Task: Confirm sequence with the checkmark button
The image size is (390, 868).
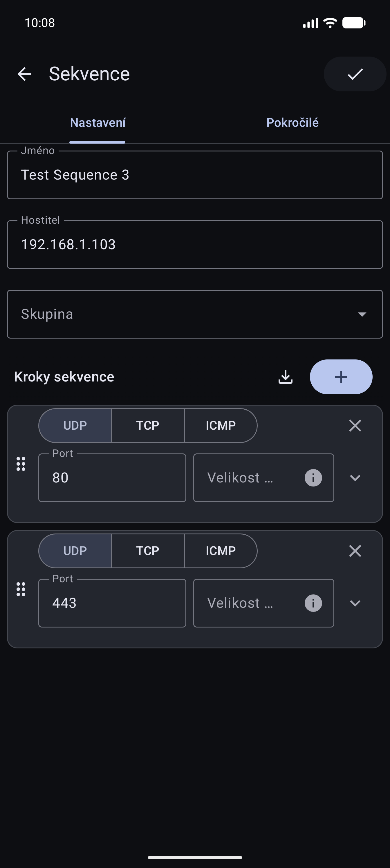Action: (355, 74)
